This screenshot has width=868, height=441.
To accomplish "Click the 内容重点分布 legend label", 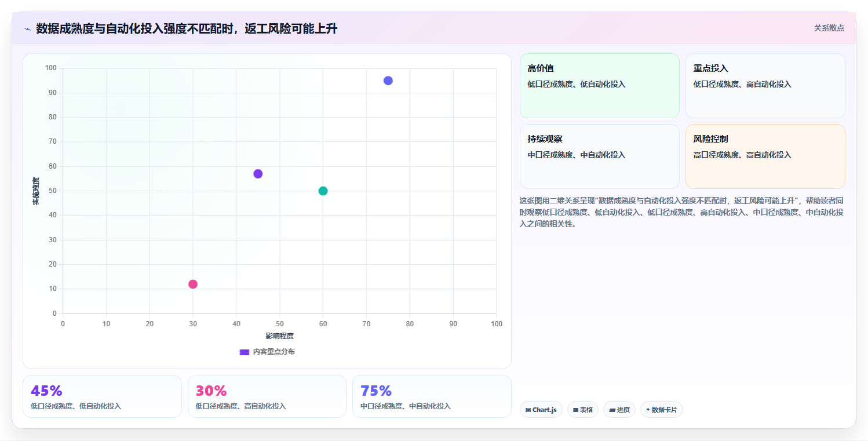I will pyautogui.click(x=273, y=352).
